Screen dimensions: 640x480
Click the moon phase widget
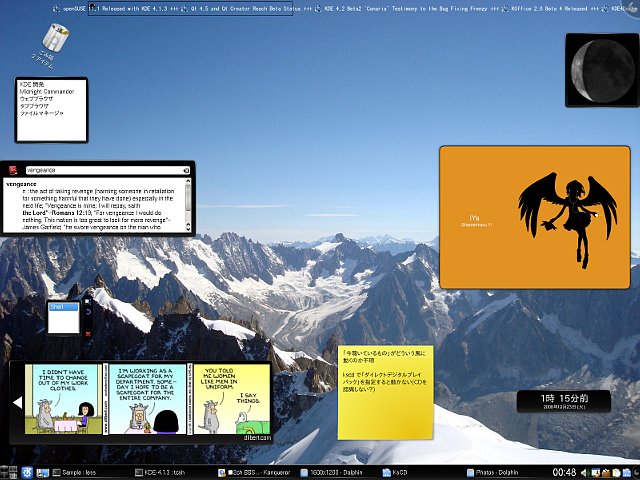pos(602,70)
